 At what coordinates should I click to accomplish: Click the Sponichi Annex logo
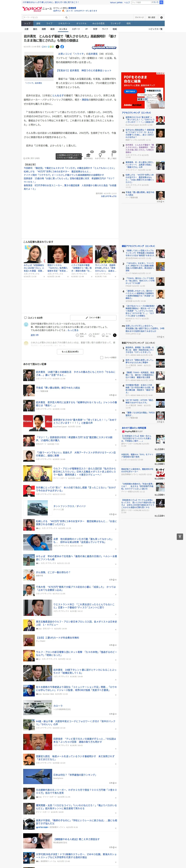click(x=104, y=47)
